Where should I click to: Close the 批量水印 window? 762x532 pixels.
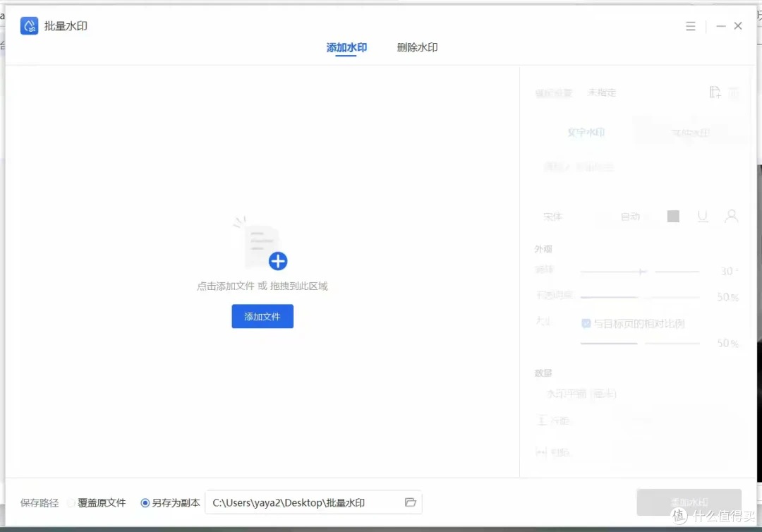pos(738,25)
